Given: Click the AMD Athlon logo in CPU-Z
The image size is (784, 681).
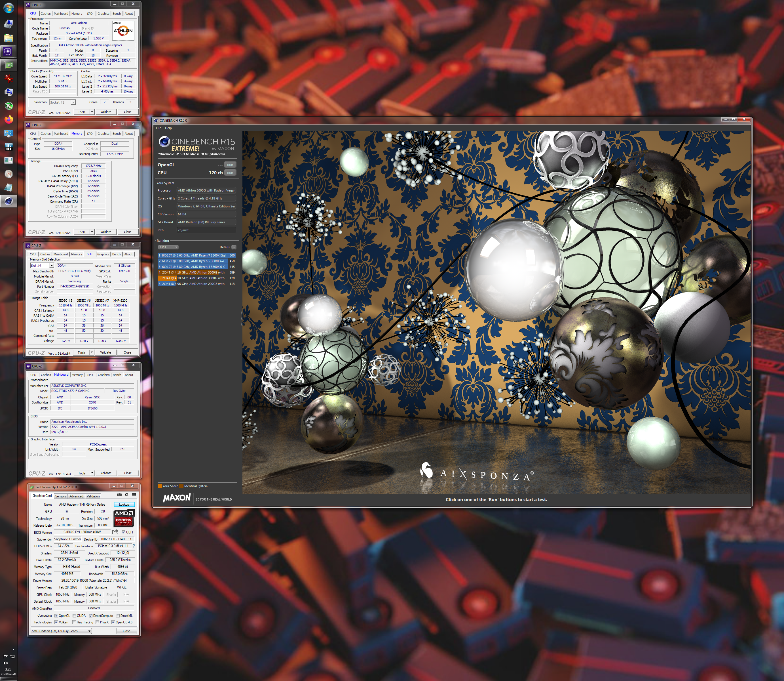Looking at the screenshot, I should click(x=123, y=30).
